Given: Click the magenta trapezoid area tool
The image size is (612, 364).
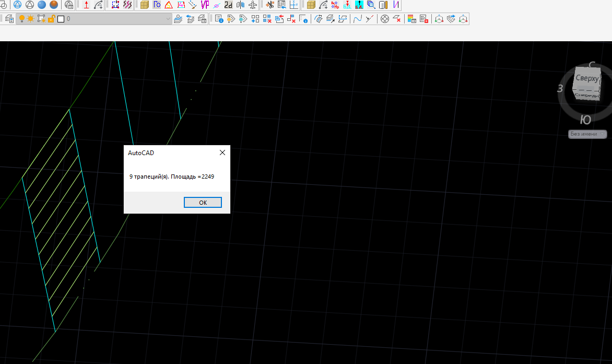Looking at the screenshot, I should pyautogui.click(x=181, y=5).
